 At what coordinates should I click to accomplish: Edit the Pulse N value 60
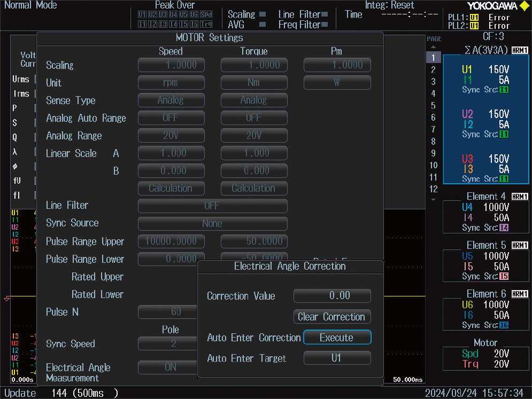(x=167, y=311)
